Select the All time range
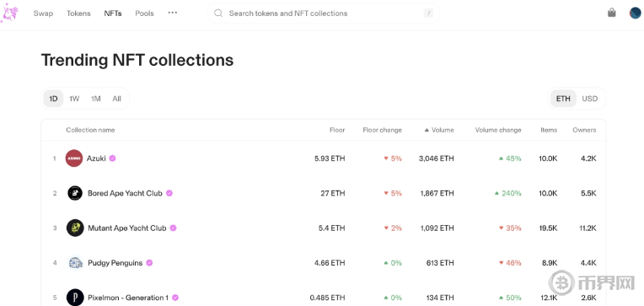The height and width of the screenshot is (306, 644). (116, 99)
